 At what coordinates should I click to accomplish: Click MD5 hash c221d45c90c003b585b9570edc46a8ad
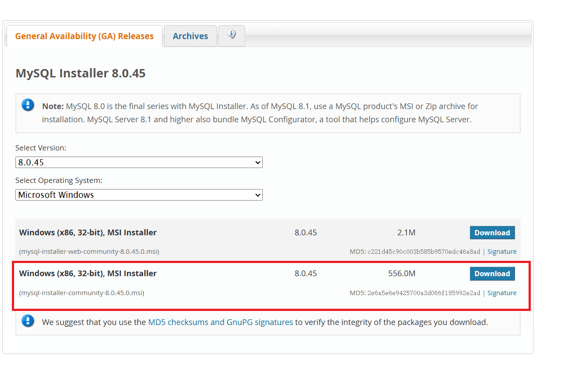click(424, 252)
